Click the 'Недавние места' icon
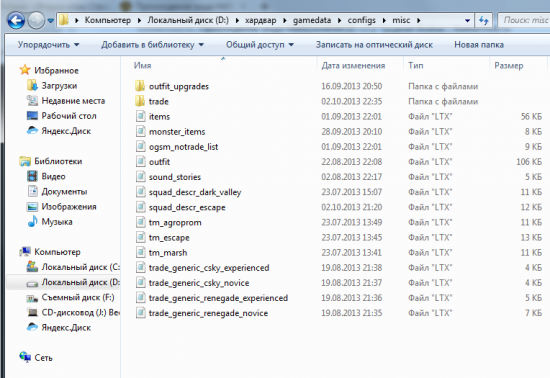The image size is (550, 378). tap(32, 101)
